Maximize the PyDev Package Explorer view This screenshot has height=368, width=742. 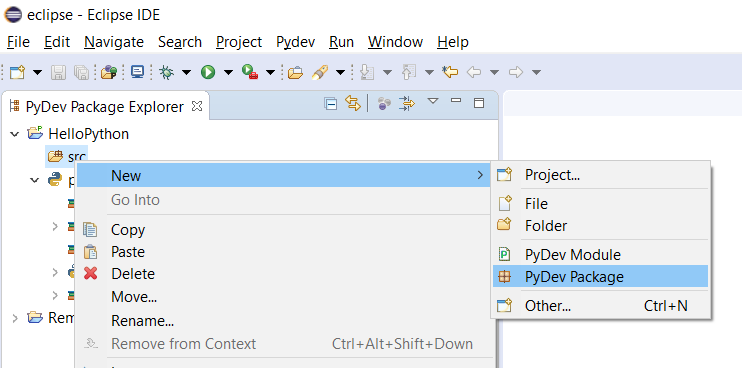click(x=479, y=103)
